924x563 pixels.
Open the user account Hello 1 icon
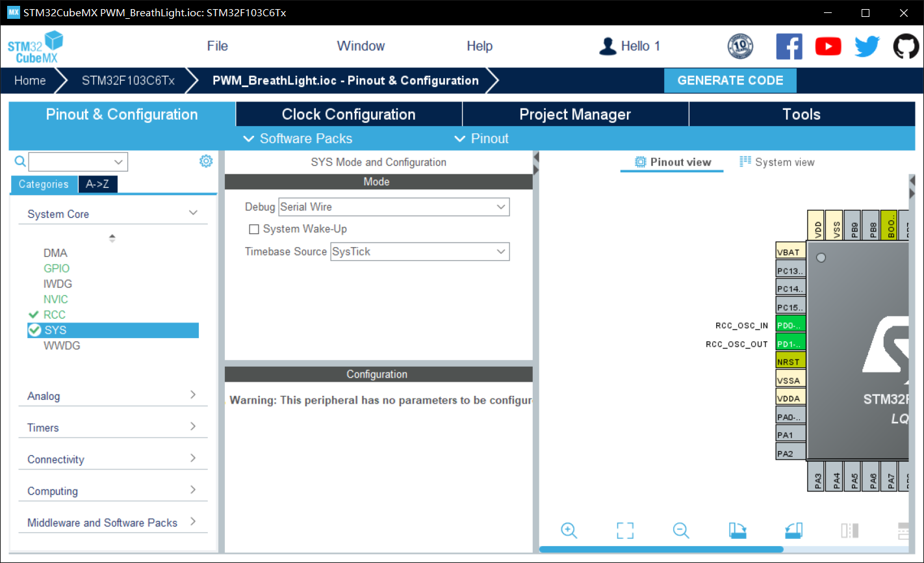[x=608, y=46]
